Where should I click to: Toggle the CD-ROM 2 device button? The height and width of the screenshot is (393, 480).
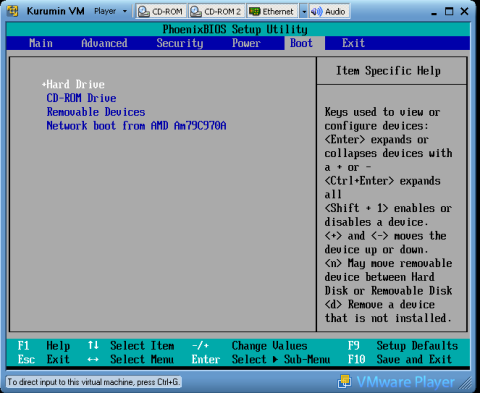click(x=216, y=12)
